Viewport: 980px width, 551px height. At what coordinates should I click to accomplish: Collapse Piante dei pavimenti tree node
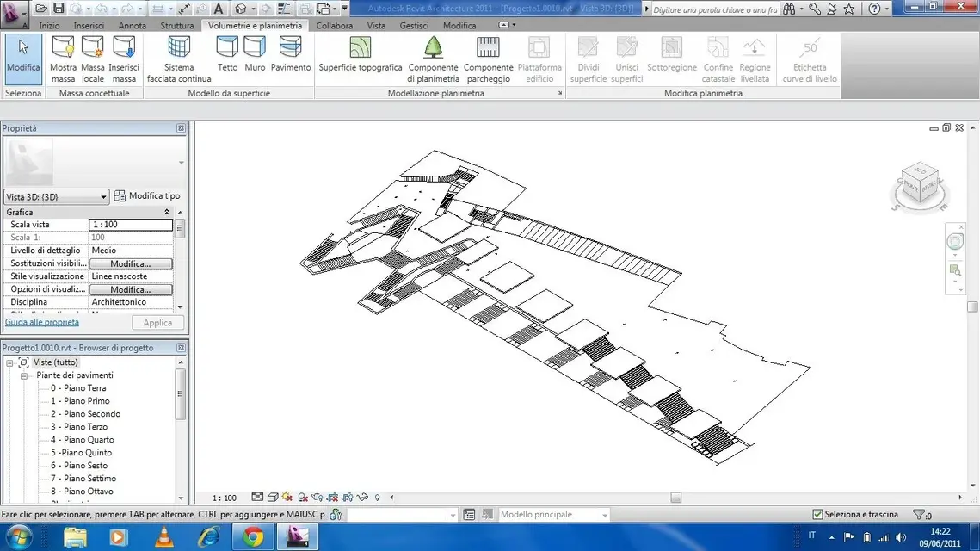pyautogui.click(x=24, y=376)
